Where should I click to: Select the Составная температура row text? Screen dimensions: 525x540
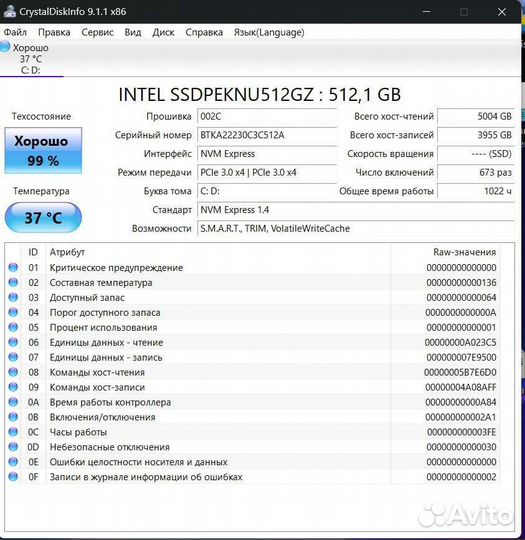click(x=101, y=283)
